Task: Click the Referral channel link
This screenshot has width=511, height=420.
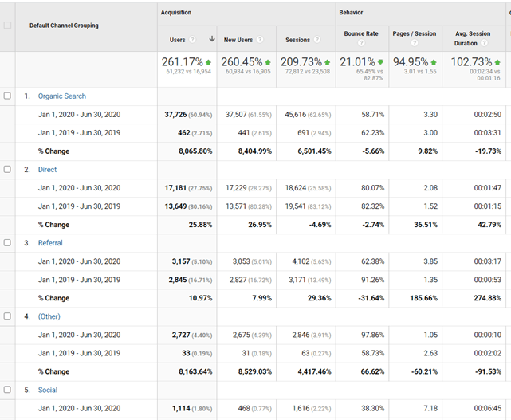Action: tap(50, 243)
